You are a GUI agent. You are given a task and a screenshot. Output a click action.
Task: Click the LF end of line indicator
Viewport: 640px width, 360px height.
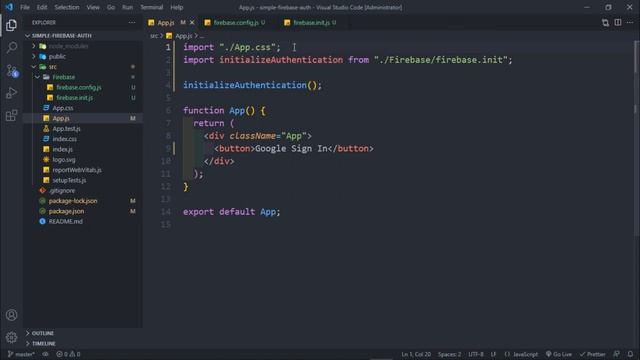(x=493, y=354)
